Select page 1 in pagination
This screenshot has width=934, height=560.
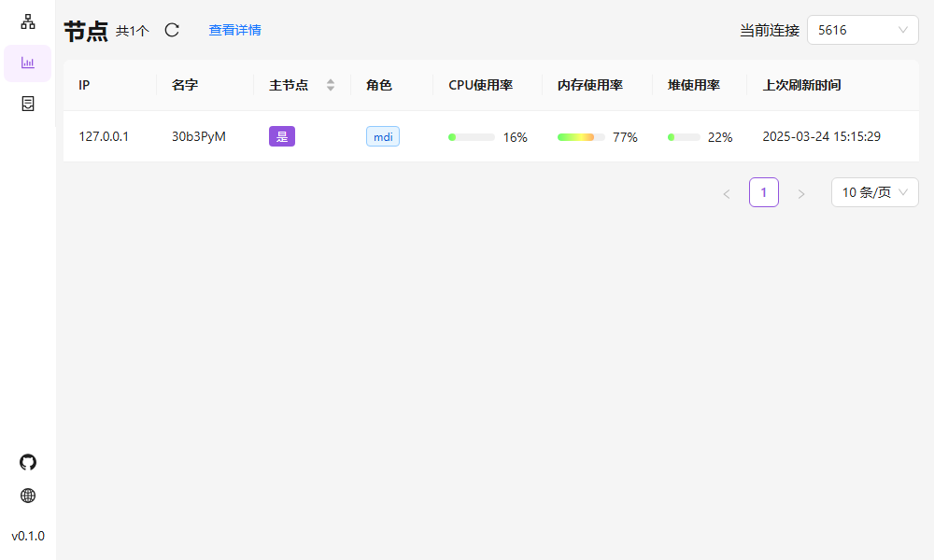click(x=763, y=192)
